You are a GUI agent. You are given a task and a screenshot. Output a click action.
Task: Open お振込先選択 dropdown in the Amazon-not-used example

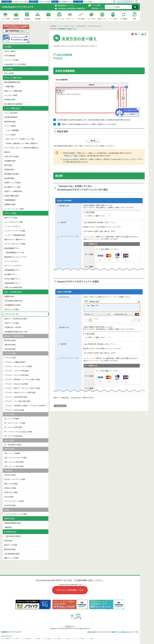coord(97,216)
